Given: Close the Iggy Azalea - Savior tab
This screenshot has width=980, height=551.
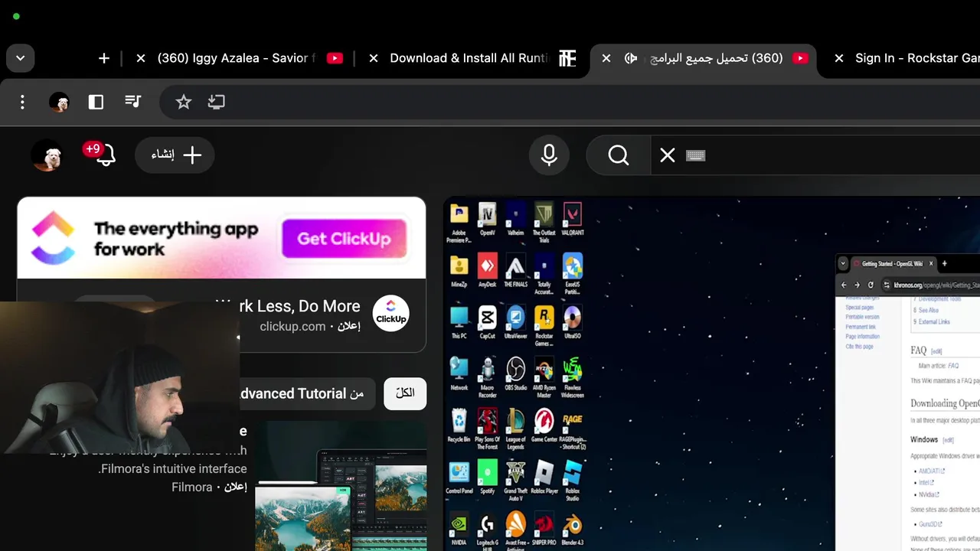Looking at the screenshot, I should pos(141,58).
